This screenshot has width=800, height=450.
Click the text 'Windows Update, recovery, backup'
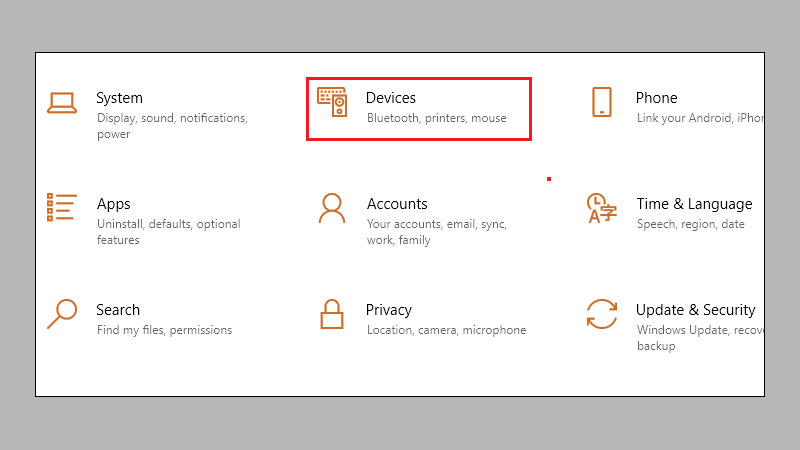click(x=700, y=338)
